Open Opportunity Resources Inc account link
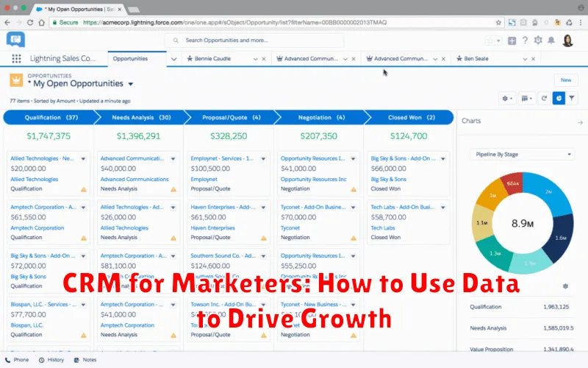This screenshot has height=368, width=588. 314,180
